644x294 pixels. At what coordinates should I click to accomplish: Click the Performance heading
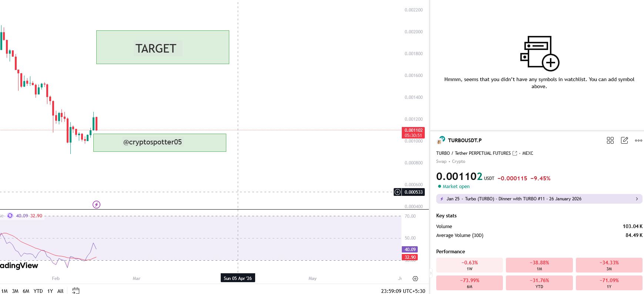point(450,251)
